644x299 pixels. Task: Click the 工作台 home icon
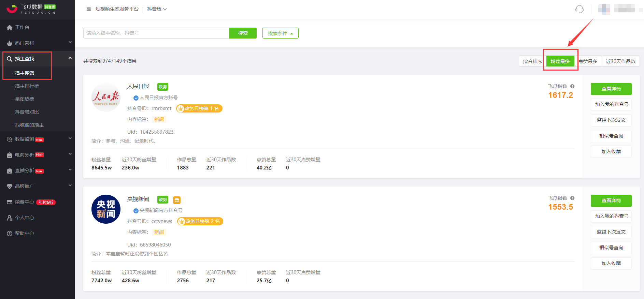point(10,28)
